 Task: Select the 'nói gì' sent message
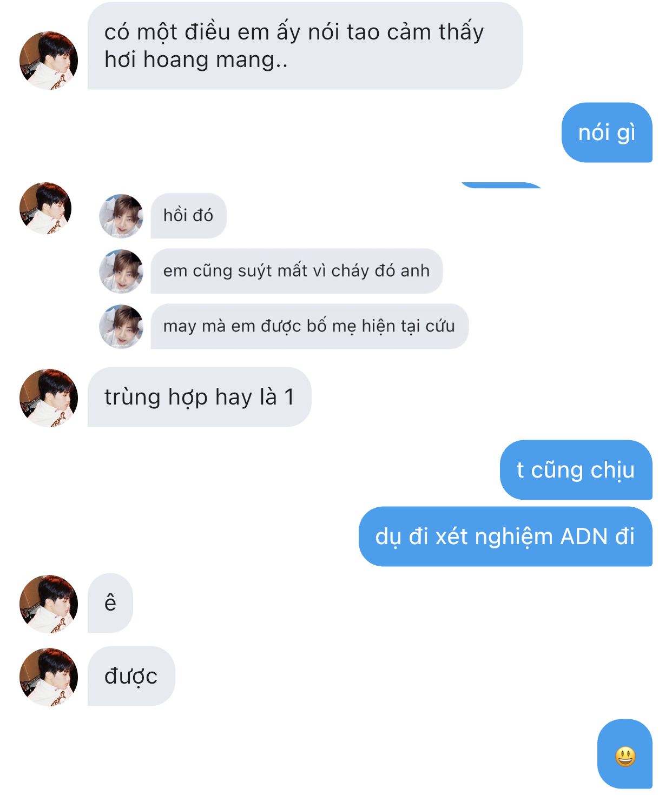pyautogui.click(x=607, y=132)
